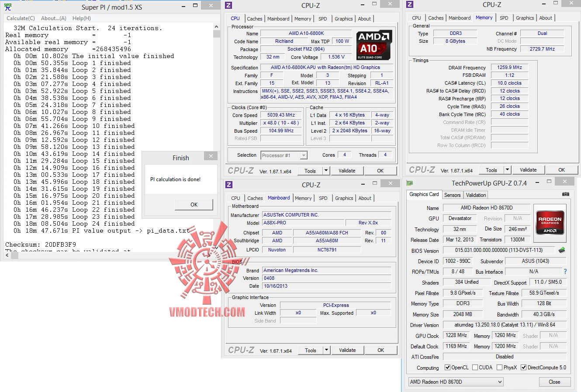Click the GPU-Z BIOS Version field
This screenshot has width=581, height=392.
click(499, 250)
